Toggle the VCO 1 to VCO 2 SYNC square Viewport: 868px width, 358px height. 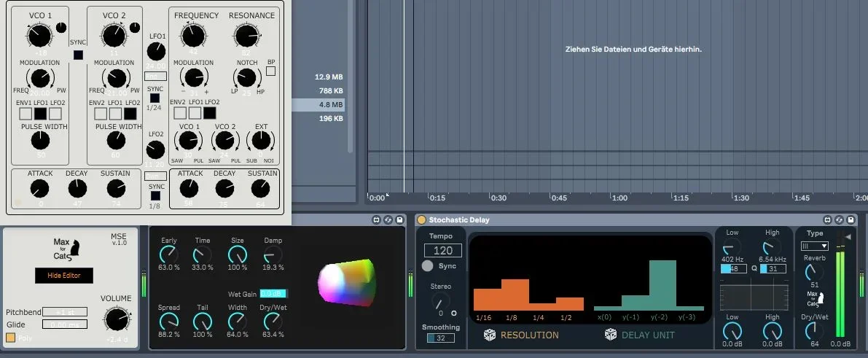tap(78, 55)
